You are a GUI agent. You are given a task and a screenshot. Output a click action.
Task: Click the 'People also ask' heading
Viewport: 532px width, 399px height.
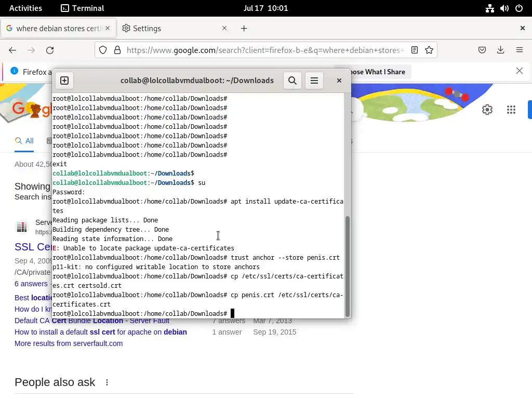55,382
